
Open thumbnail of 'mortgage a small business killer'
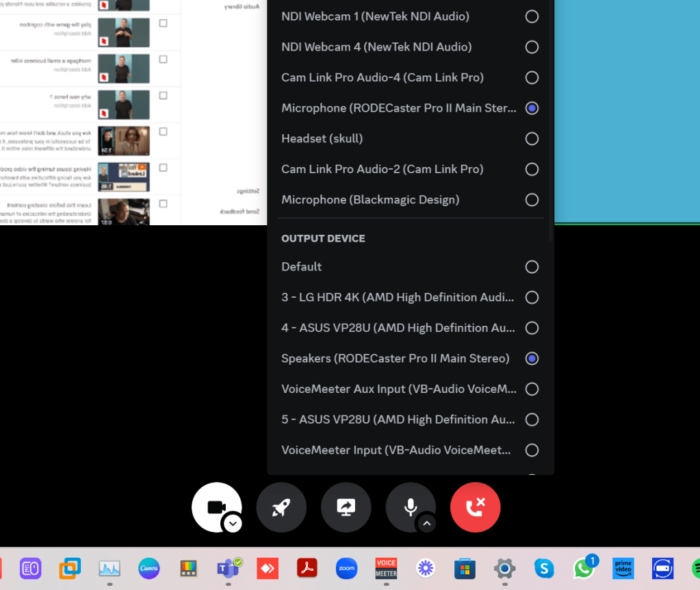point(124,68)
